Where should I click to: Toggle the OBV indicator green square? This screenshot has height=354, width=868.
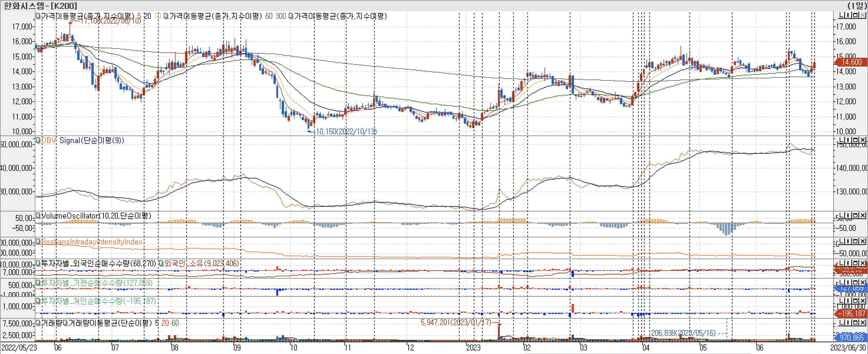coord(38,140)
